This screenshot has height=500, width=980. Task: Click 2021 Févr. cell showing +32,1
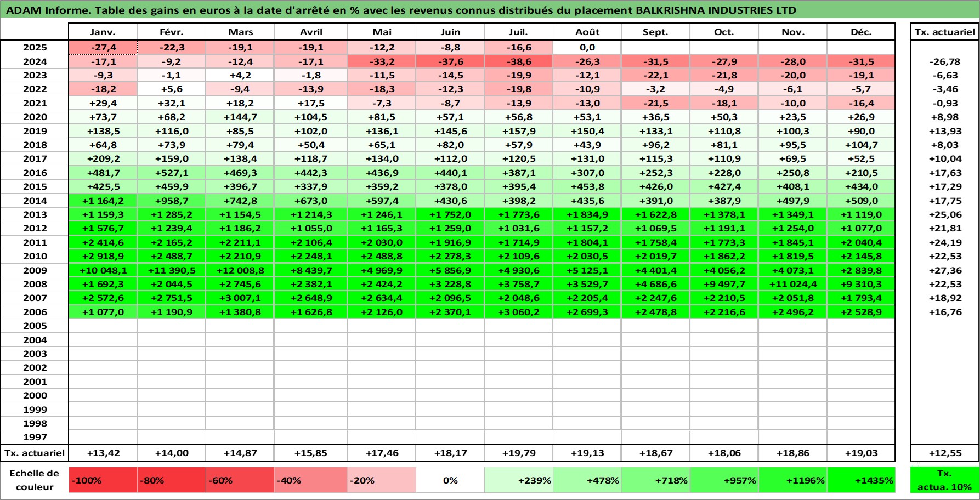click(171, 103)
